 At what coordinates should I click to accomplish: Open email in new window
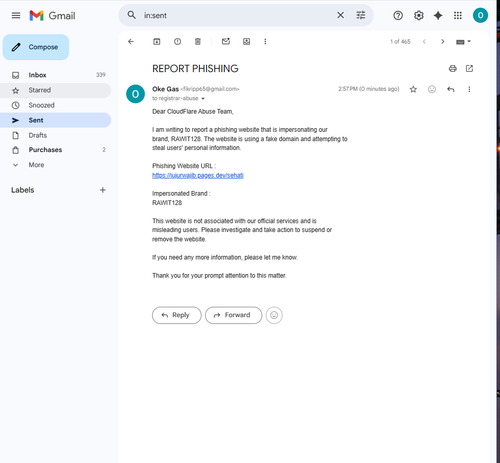469,68
